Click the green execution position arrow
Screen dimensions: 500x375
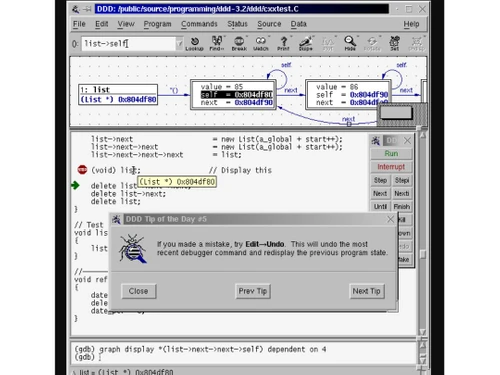tap(75, 185)
